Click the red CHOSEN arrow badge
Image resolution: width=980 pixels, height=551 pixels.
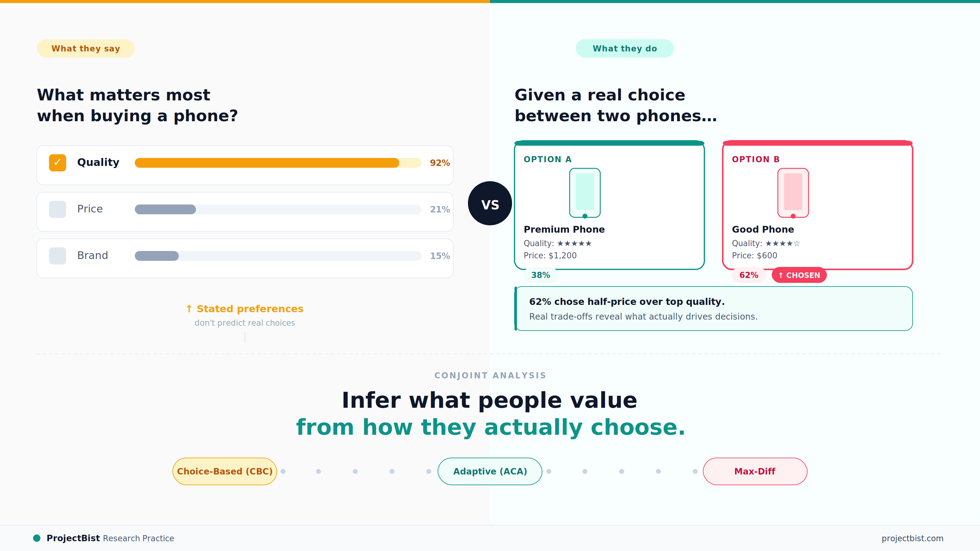[799, 275]
